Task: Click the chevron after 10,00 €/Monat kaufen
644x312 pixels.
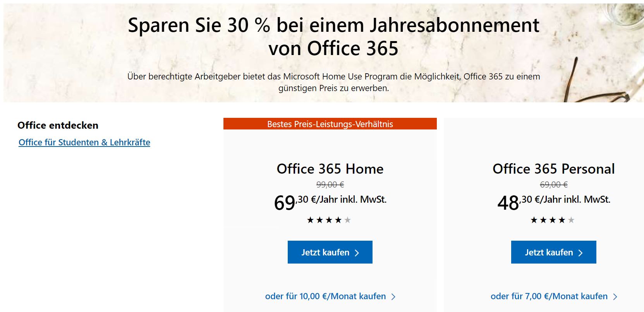Action: point(393,296)
